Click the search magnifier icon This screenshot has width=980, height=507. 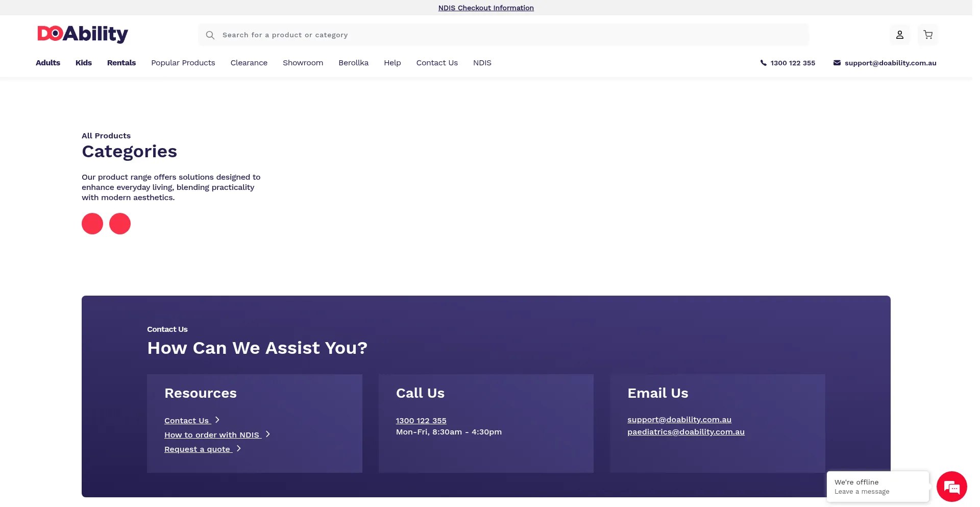tap(210, 35)
